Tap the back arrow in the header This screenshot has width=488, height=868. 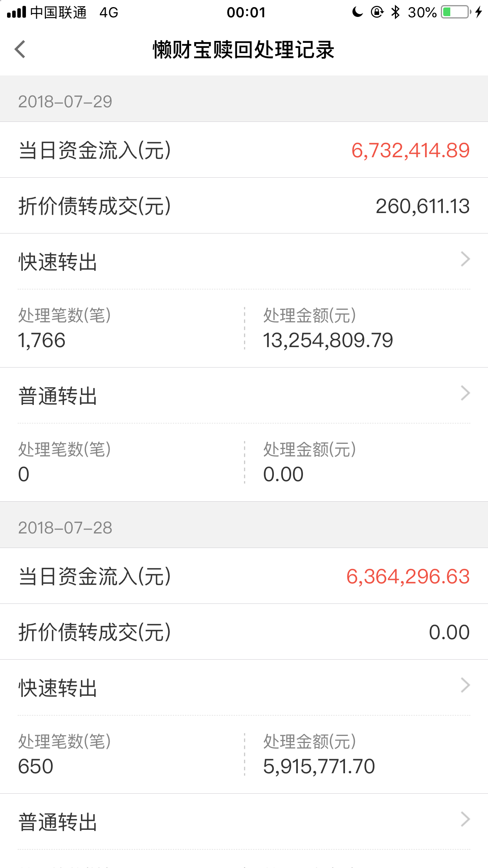[20, 50]
